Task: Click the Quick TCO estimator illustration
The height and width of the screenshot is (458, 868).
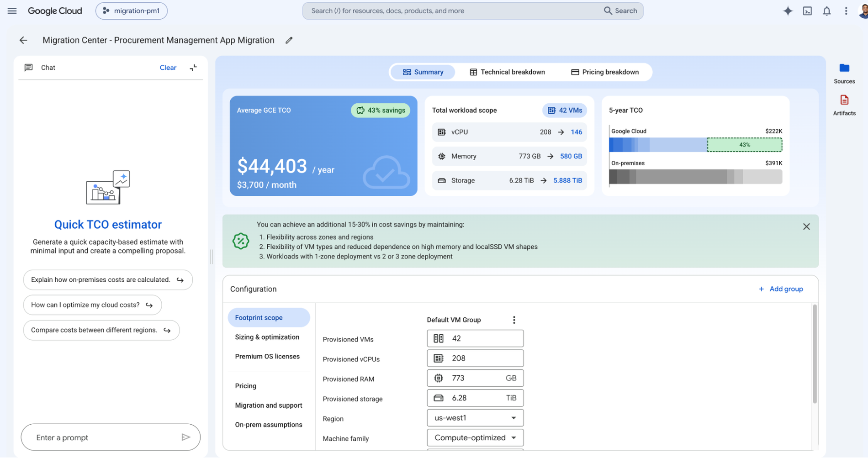Action: (108, 187)
